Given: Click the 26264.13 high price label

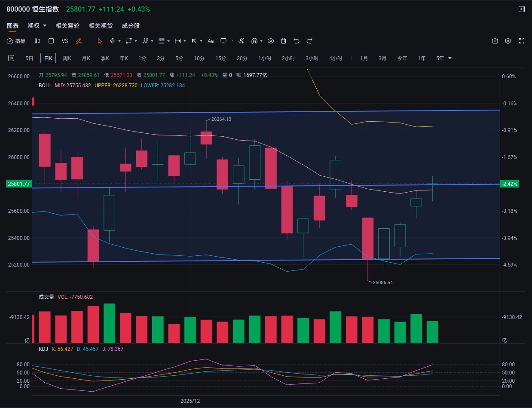Looking at the screenshot, I should pos(221,119).
